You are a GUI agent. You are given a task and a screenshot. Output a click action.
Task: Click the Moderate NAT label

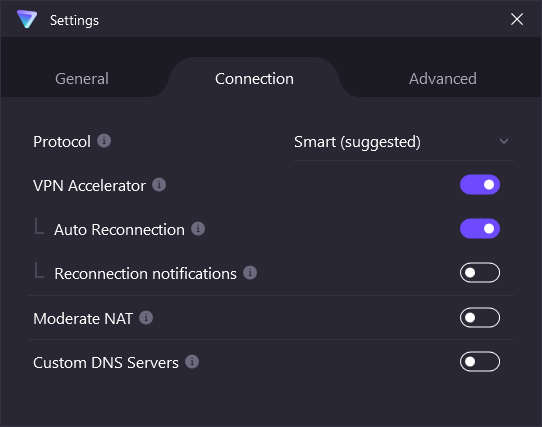tap(83, 318)
